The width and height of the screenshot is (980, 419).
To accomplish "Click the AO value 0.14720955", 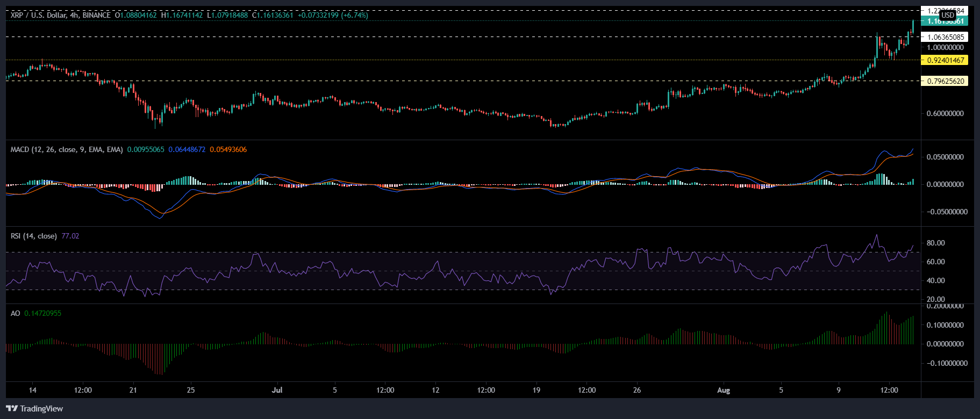I will (x=43, y=313).
